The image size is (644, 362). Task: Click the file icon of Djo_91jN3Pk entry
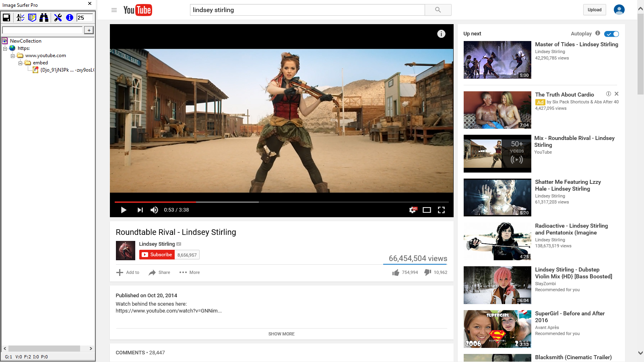point(36,70)
